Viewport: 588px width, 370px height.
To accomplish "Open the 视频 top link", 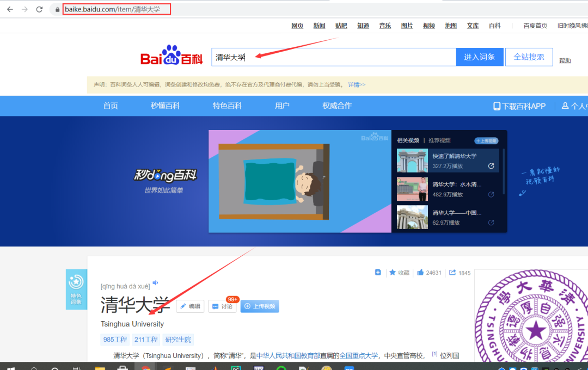I will click(428, 26).
